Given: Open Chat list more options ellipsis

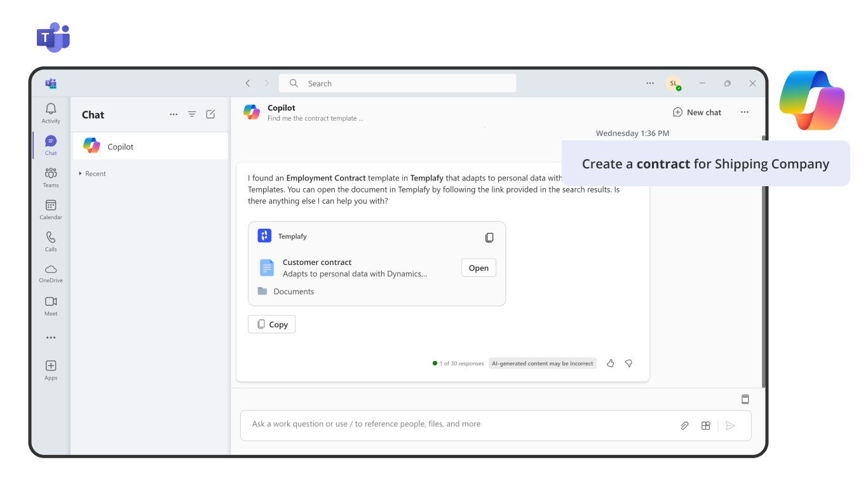Looking at the screenshot, I should point(173,114).
